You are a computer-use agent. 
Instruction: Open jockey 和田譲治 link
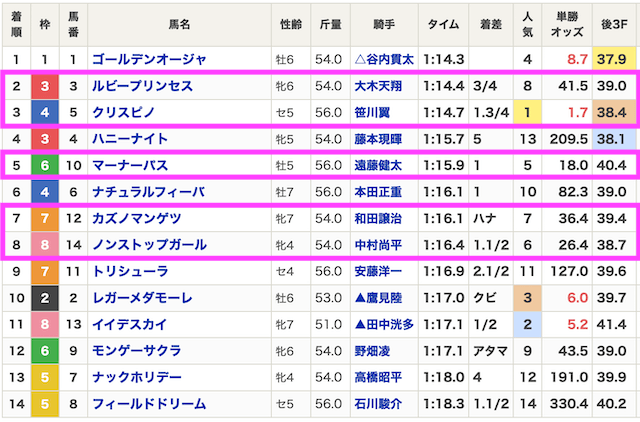tap(378, 218)
